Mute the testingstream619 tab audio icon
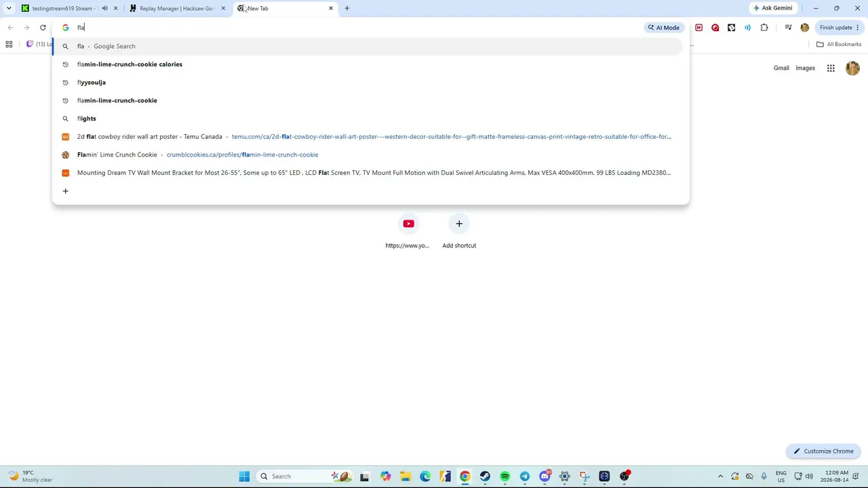 pos(104,8)
